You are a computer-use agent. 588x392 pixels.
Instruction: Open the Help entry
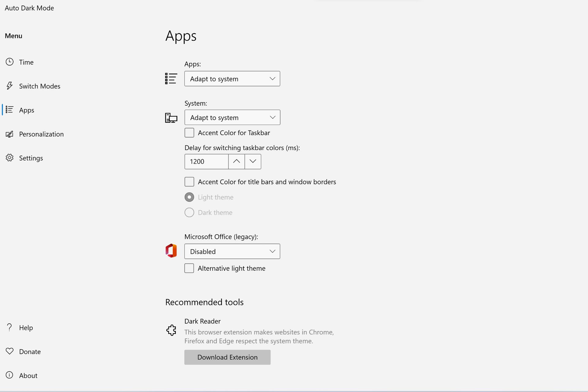(26, 328)
